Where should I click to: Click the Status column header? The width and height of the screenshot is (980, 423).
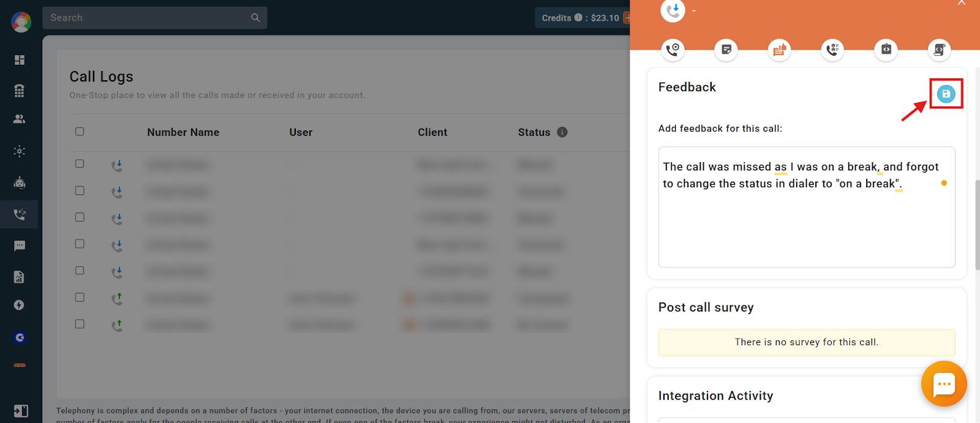(x=534, y=132)
